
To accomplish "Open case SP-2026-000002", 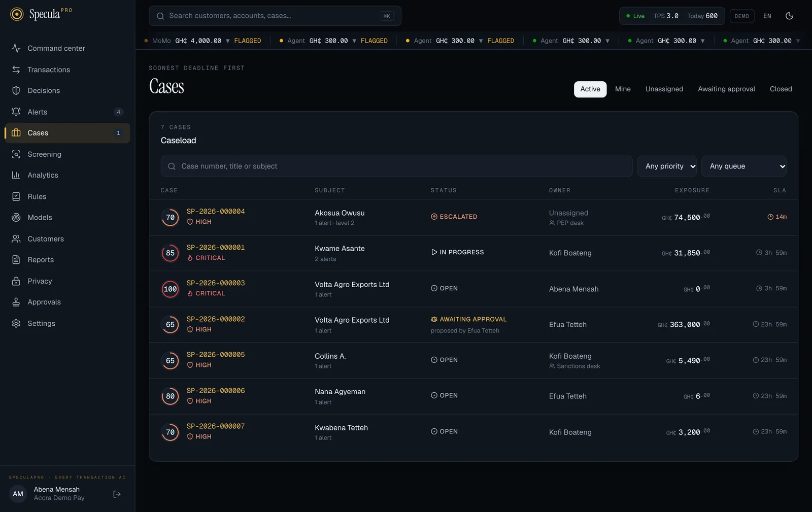I will [216, 319].
